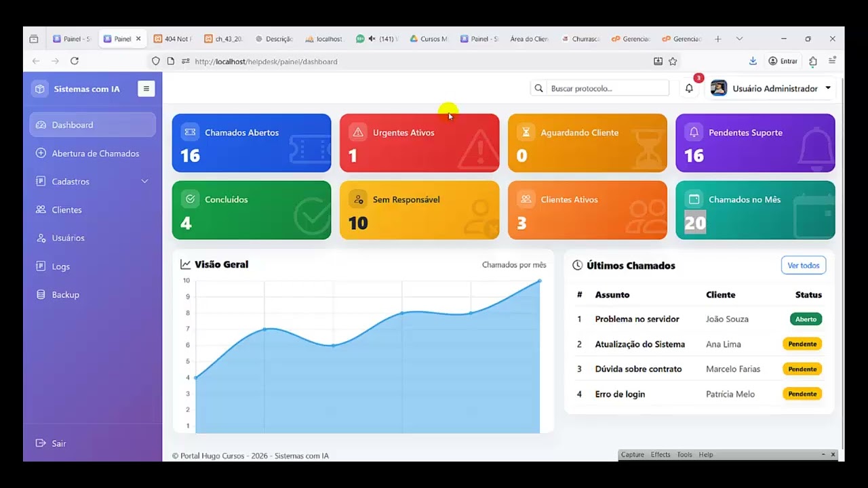The height and width of the screenshot is (488, 868).
Task: Select the Problema no servidor ticket
Action: point(637,319)
